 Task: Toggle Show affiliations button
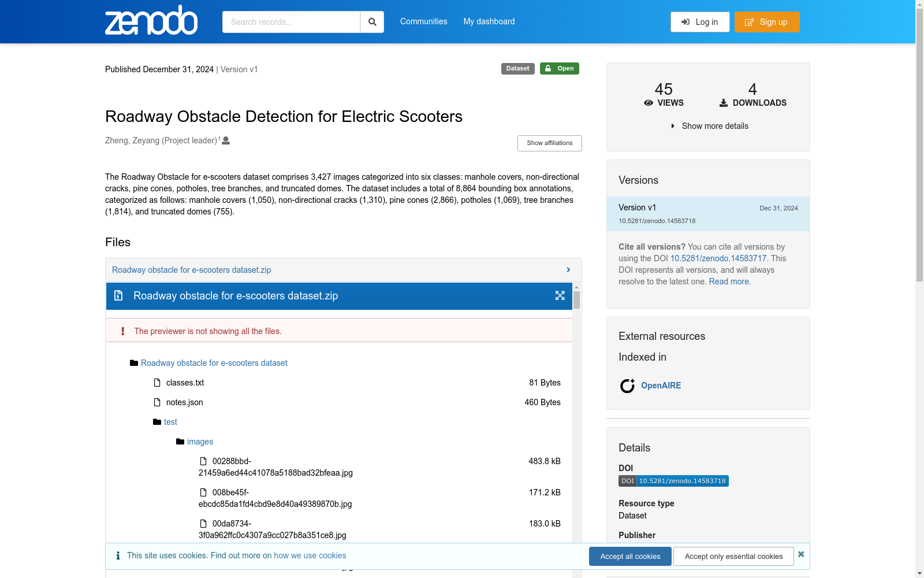550,143
